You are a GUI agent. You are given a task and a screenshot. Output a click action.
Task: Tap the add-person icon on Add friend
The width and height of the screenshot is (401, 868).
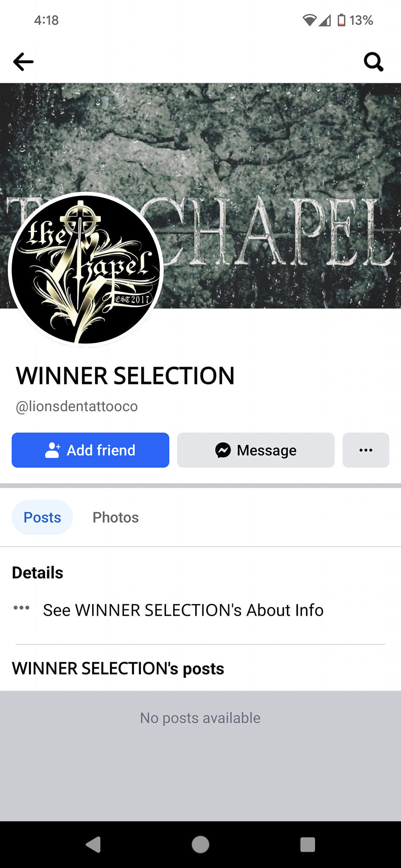[x=53, y=450]
